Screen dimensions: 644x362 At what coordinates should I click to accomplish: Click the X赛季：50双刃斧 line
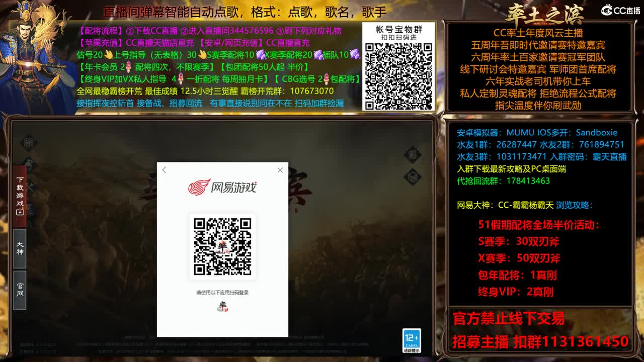coord(519,258)
